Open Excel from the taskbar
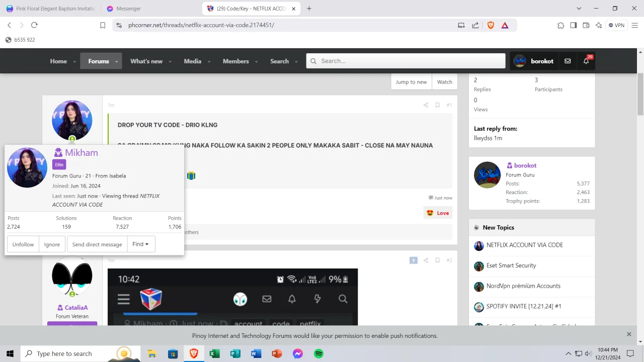 (214, 353)
